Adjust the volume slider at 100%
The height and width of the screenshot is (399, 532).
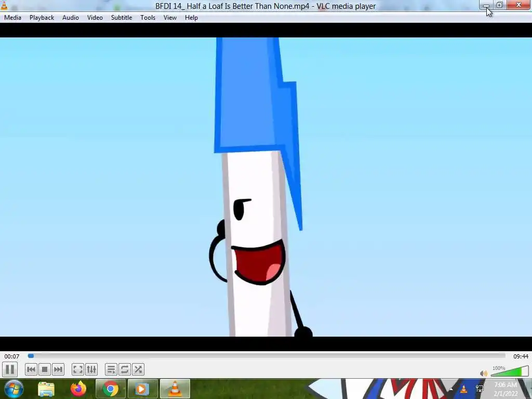coord(510,371)
